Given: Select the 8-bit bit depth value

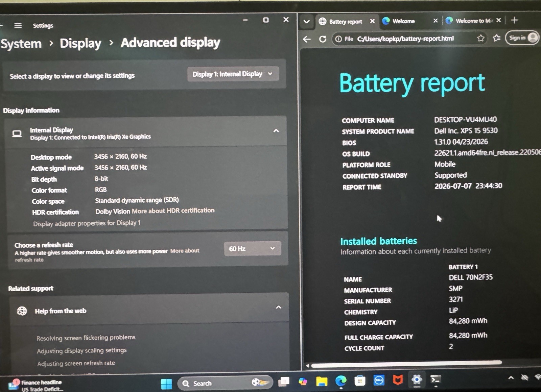Looking at the screenshot, I should tap(101, 179).
